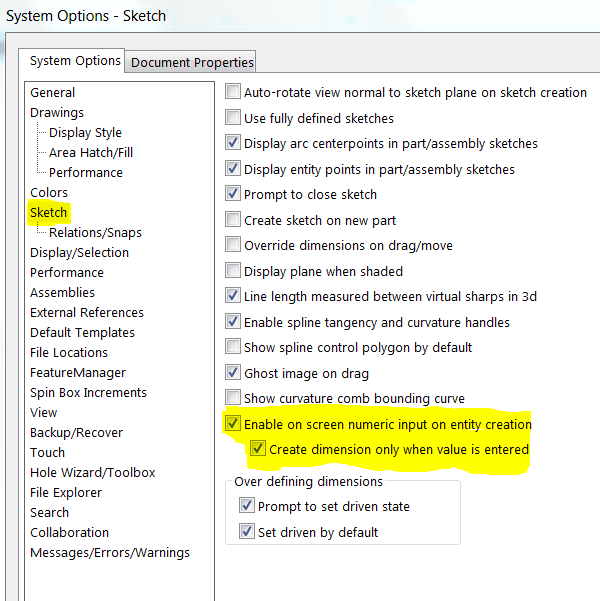Image resolution: width=600 pixels, height=601 pixels.
Task: Uncheck Prompt to close sketch
Action: [x=233, y=194]
